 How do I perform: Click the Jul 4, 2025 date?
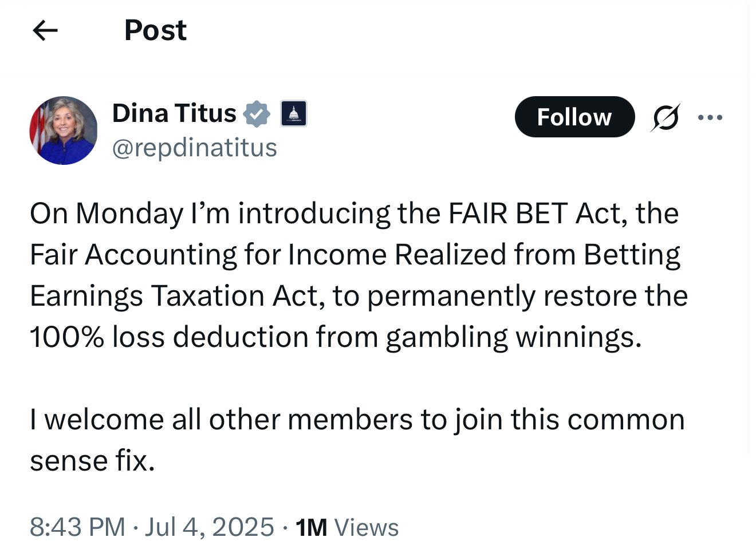[210, 527]
